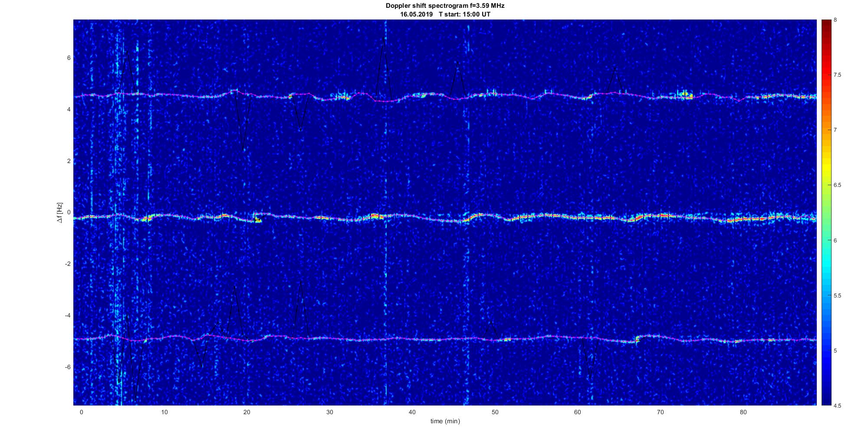Viewport: 868px width, 435px height.
Task: Click the x-axis tick label '70'
Action: [661, 412]
